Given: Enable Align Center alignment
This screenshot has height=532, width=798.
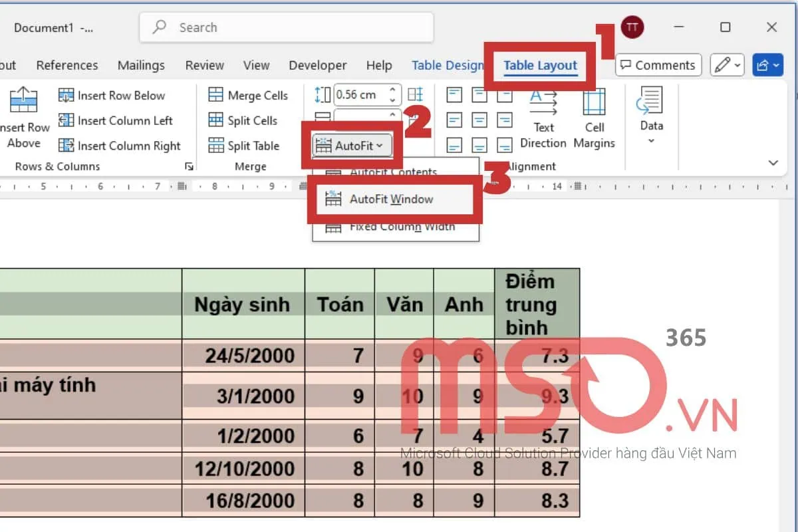Looking at the screenshot, I should pyautogui.click(x=479, y=120).
